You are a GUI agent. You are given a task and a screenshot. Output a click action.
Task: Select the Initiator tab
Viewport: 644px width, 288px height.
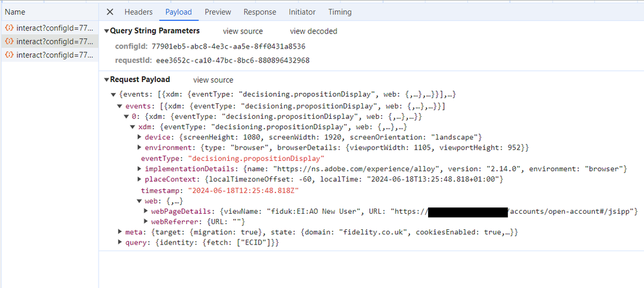(x=302, y=12)
